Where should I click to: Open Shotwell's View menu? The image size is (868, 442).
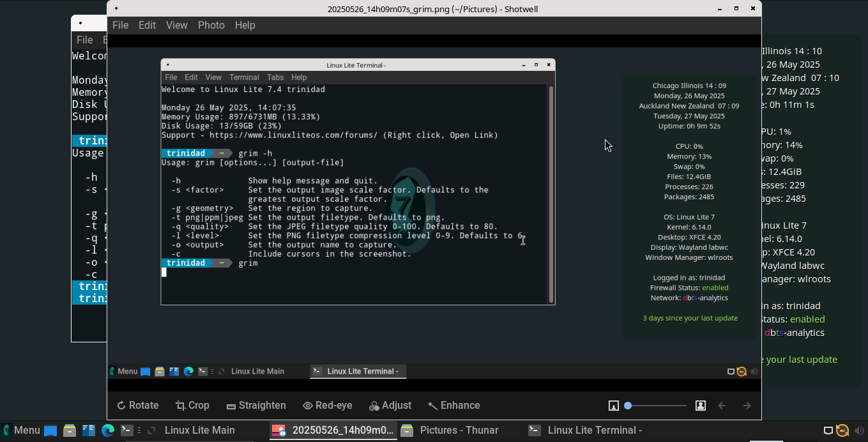177,25
